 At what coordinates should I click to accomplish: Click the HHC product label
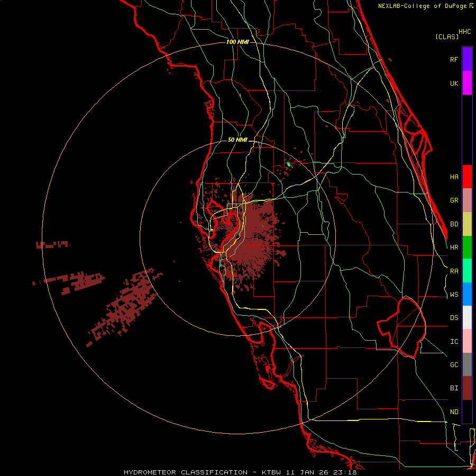click(465, 32)
